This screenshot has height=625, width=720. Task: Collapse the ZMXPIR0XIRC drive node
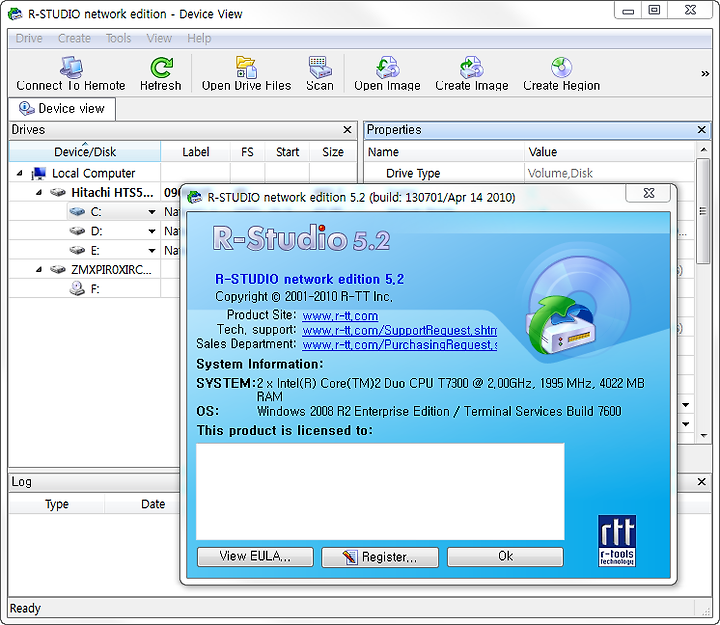(x=39, y=270)
